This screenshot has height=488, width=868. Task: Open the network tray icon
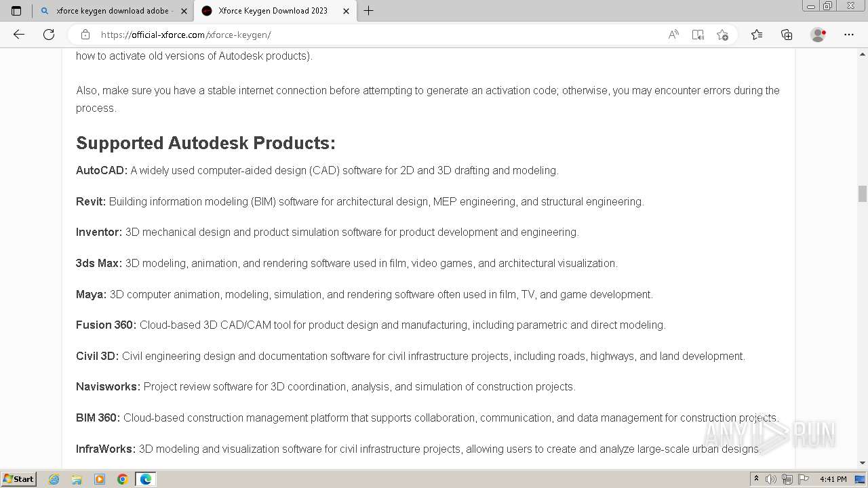(787, 479)
